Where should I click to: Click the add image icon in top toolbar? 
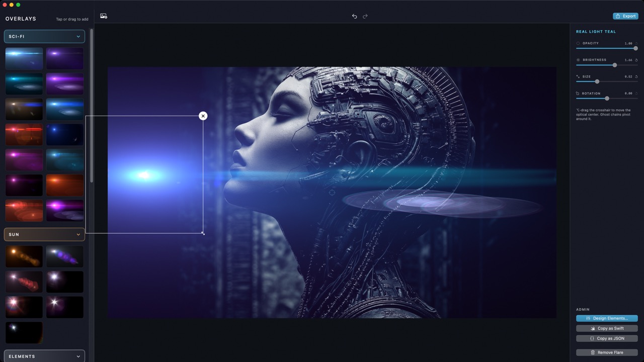pyautogui.click(x=104, y=16)
